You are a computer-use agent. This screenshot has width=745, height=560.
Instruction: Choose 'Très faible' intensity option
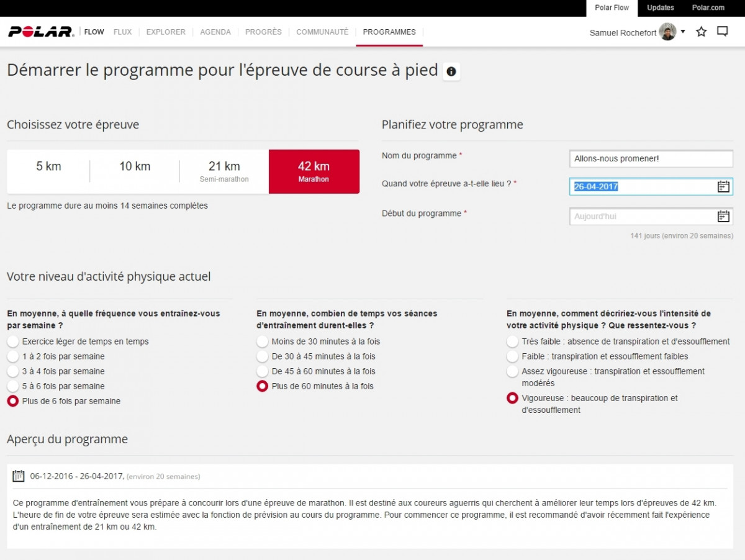[x=512, y=341]
